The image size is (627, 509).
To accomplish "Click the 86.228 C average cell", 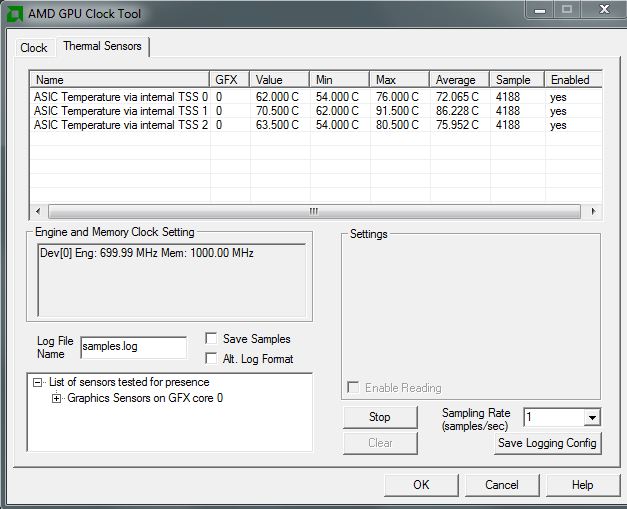I will [x=457, y=111].
